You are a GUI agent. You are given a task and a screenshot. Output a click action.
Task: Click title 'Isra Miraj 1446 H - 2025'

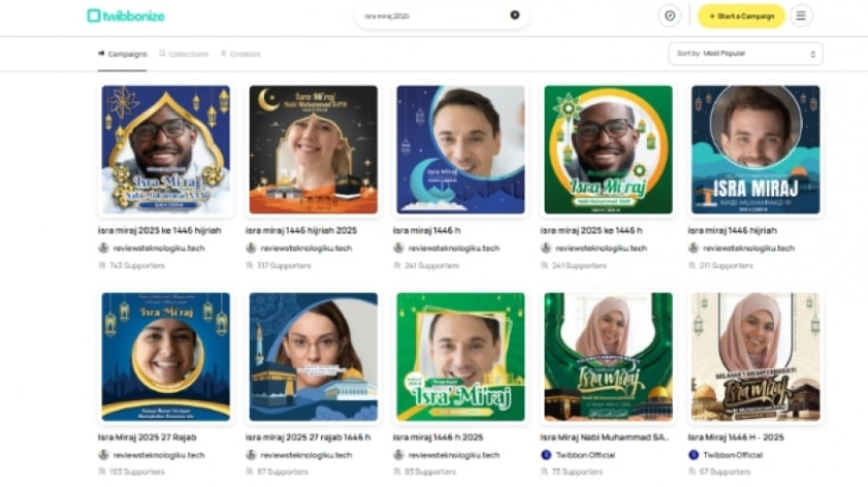click(736, 437)
